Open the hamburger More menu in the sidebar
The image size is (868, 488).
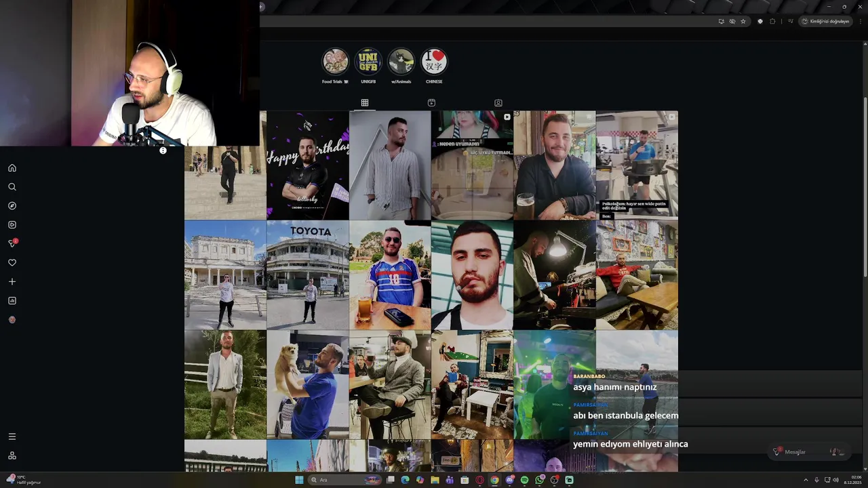point(12,436)
